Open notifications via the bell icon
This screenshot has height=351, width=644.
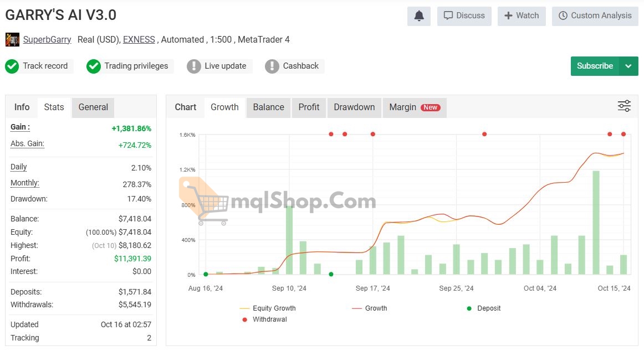[x=418, y=16]
